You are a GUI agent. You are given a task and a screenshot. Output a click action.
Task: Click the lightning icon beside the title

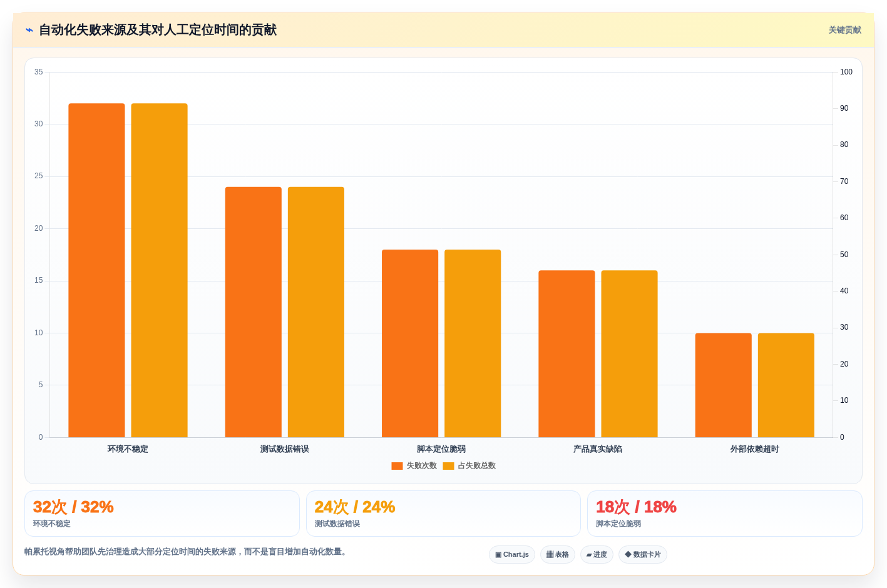point(29,30)
